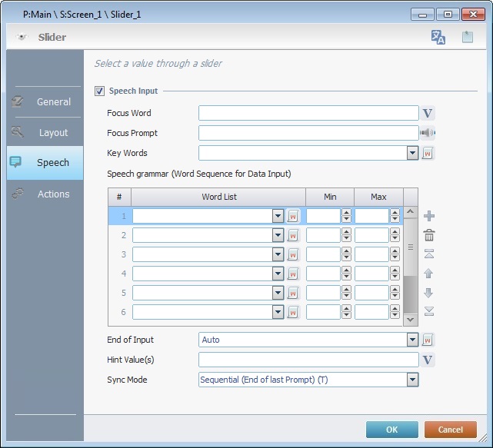Expand the Sync Mode dropdown
This screenshot has height=448, width=493.
click(x=412, y=380)
